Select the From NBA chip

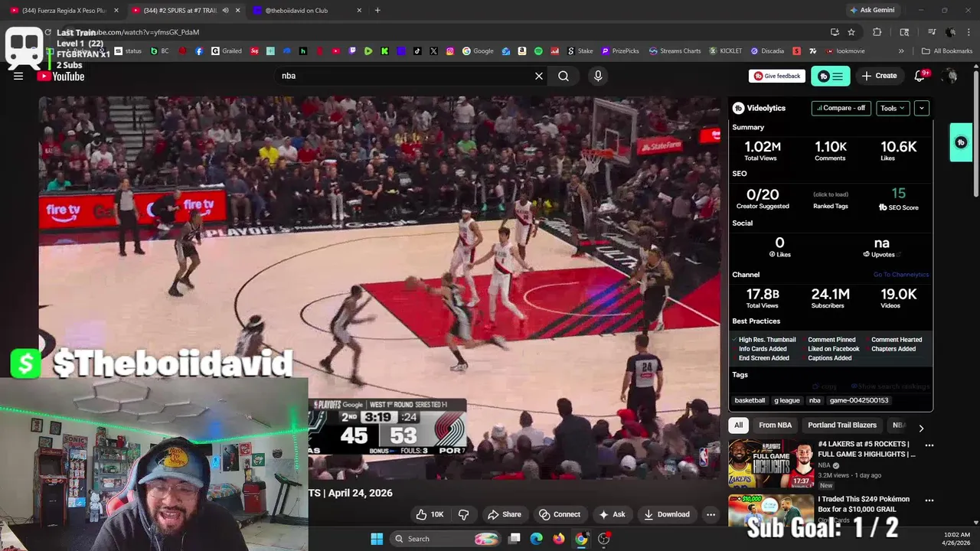(775, 425)
